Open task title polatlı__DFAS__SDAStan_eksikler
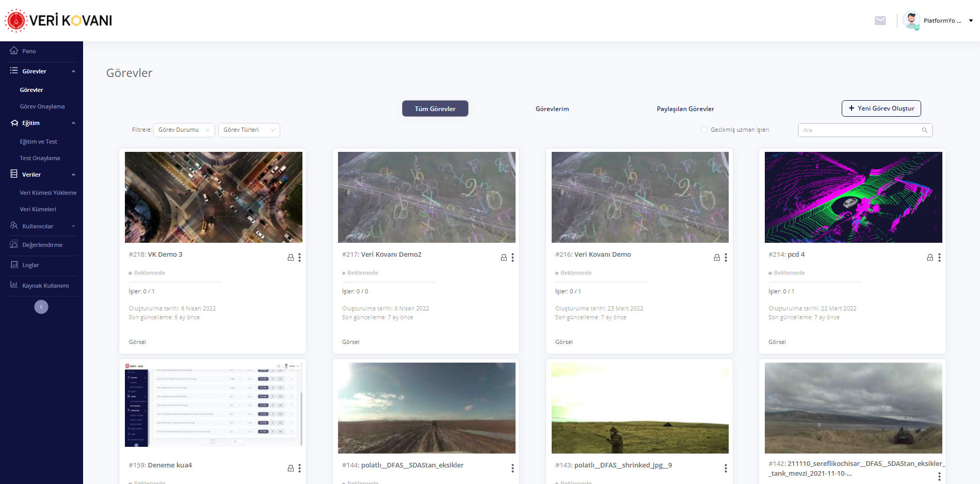 point(412,465)
